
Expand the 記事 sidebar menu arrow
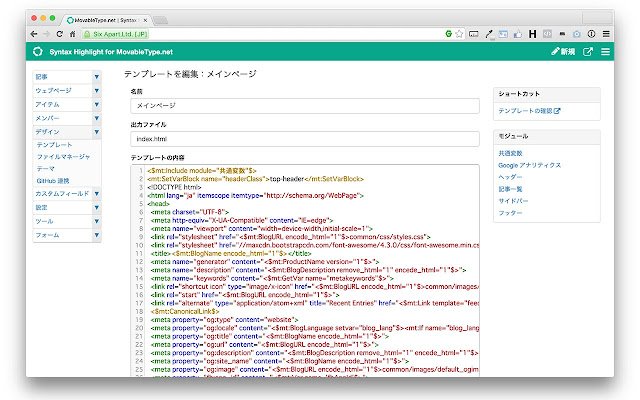(x=96, y=77)
